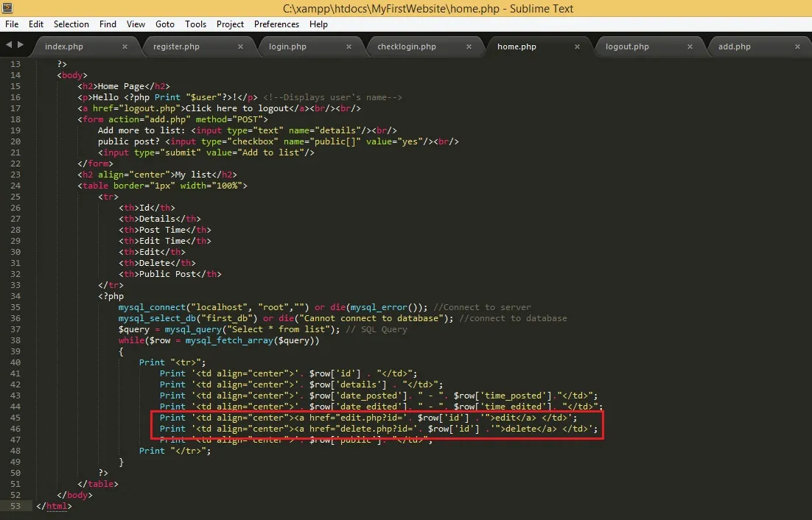Click line number 45 in the gutter
The width and height of the screenshot is (812, 520).
(x=15, y=418)
